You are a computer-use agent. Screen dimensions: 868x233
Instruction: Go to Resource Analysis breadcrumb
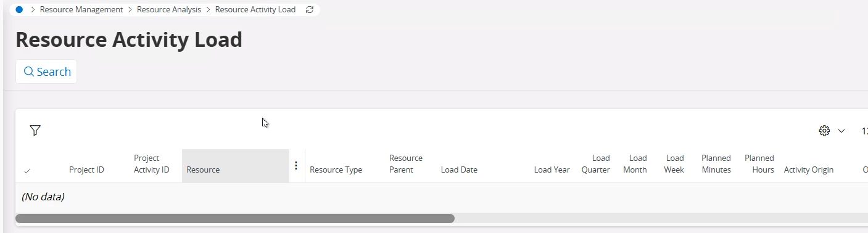click(169, 10)
